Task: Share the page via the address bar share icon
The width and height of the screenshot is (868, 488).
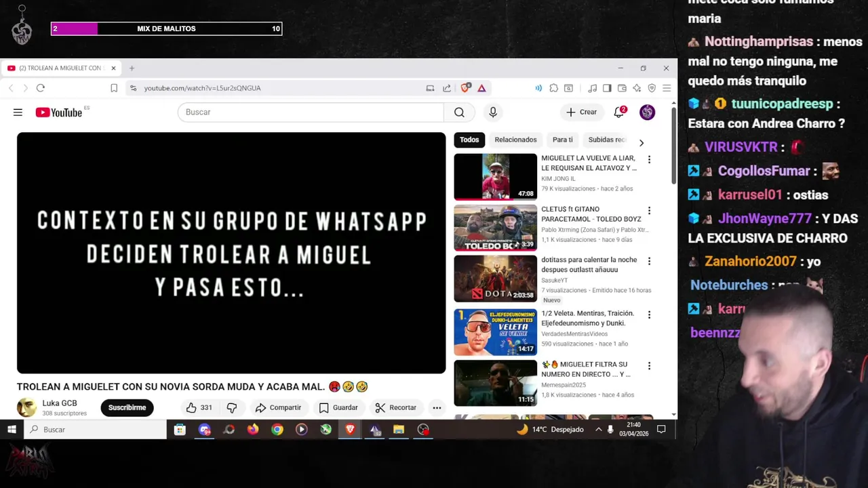Action: 447,88
